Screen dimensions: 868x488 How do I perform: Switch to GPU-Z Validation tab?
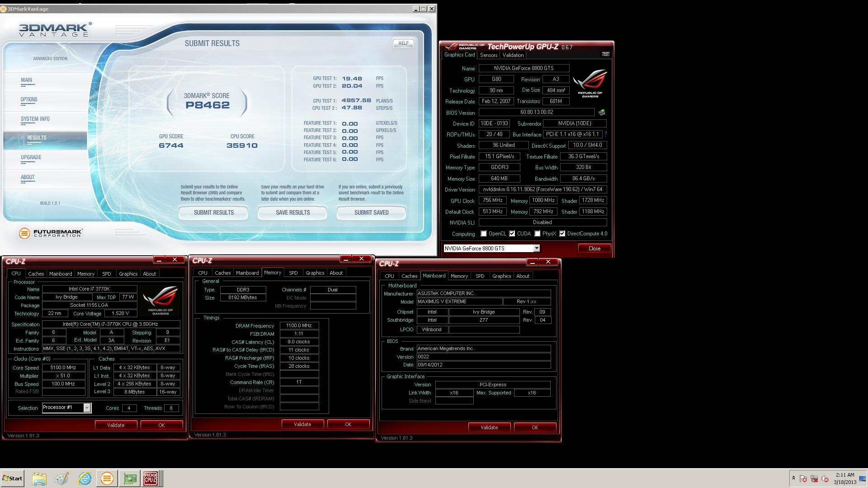click(513, 55)
